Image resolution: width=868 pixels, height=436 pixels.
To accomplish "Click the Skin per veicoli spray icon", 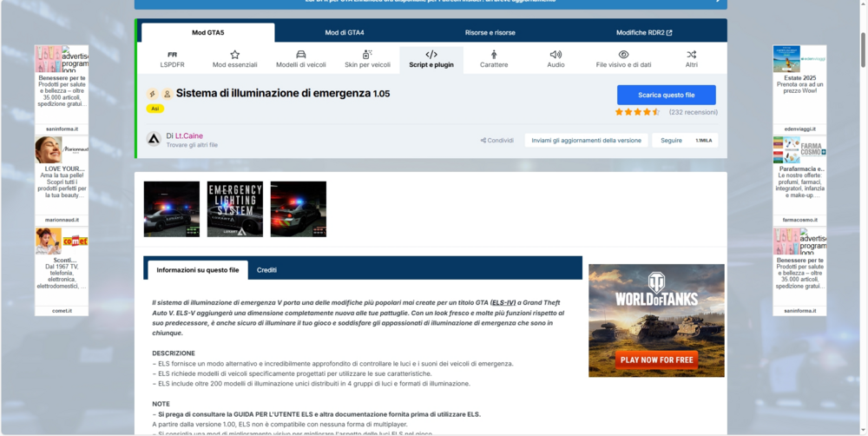I will (x=366, y=55).
